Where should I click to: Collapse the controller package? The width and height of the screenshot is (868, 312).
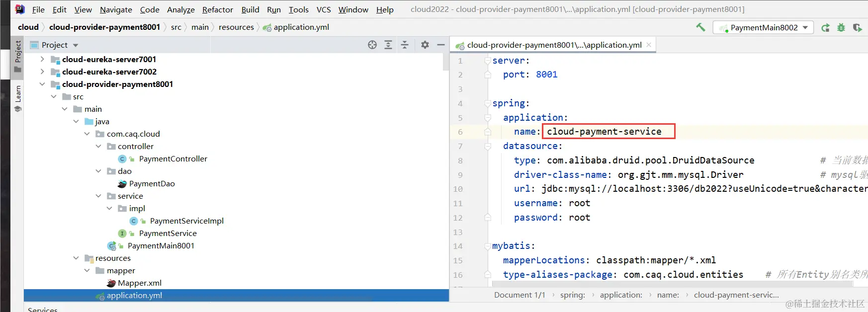pos(98,146)
